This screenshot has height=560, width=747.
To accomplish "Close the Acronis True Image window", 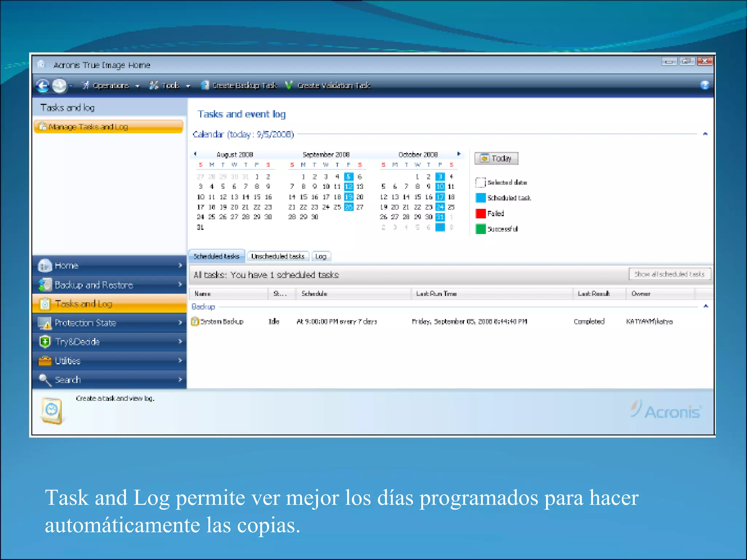I will [x=705, y=62].
